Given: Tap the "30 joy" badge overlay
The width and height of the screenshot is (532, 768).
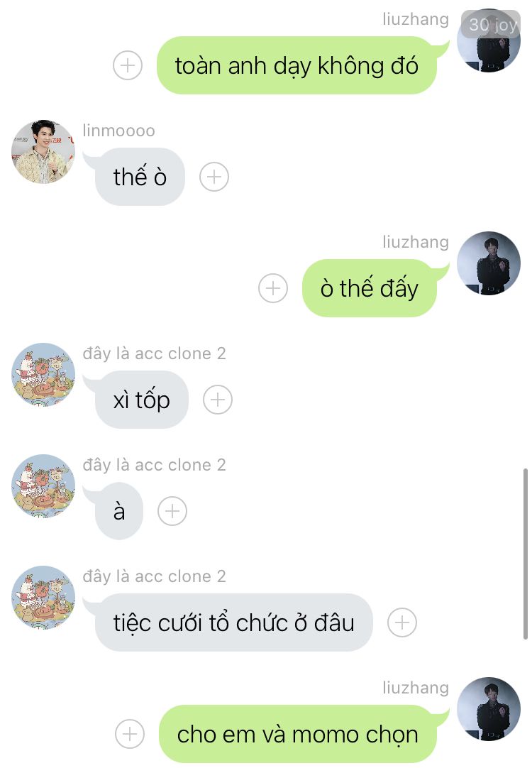Looking at the screenshot, I should [x=491, y=24].
